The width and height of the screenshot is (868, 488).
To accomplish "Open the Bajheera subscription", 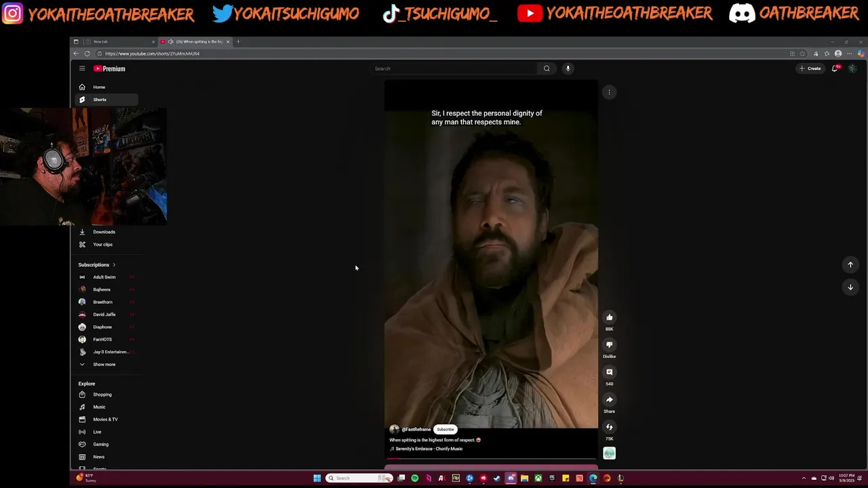I will (105, 289).
